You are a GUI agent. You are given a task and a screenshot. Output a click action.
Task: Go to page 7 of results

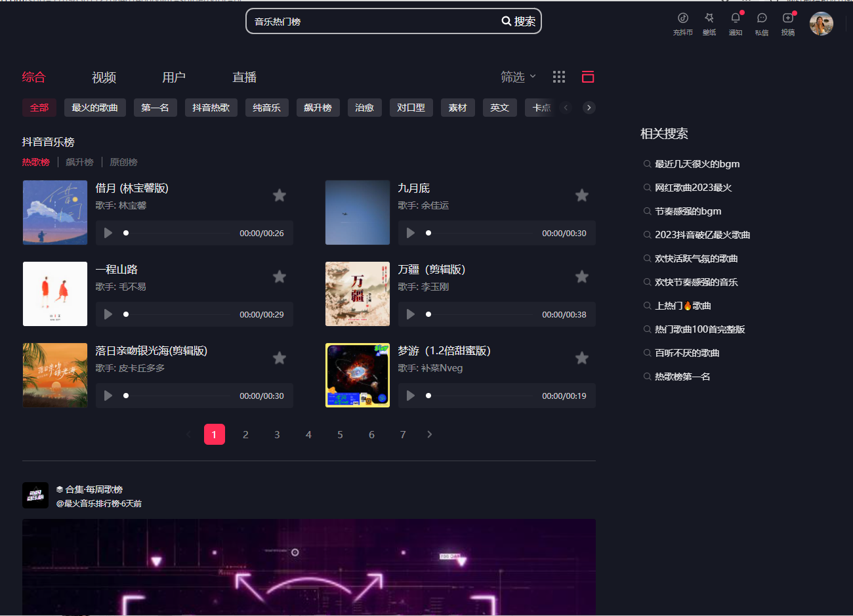point(403,434)
